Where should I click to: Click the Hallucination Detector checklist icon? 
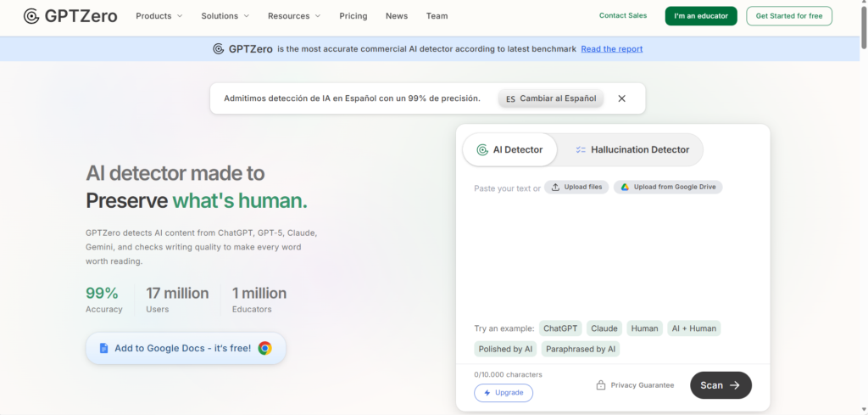point(581,149)
